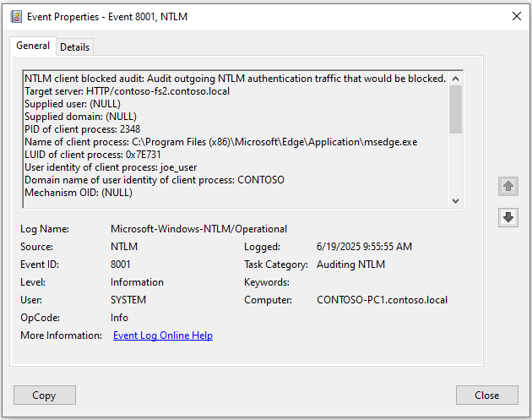Click the Computer name CONTOSO-PC1.contoso.local
This screenshot has width=532, height=420.
382,300
